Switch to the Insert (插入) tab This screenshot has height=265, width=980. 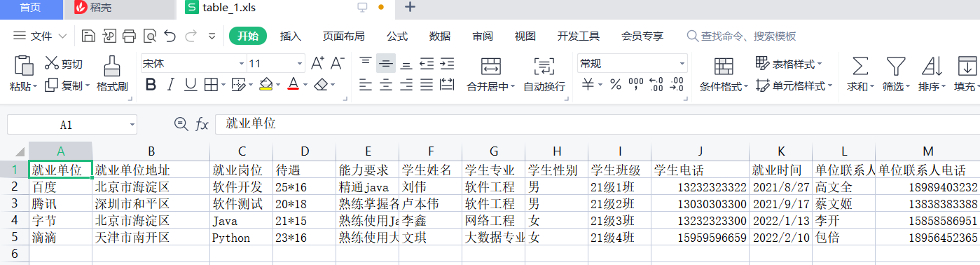tap(291, 36)
